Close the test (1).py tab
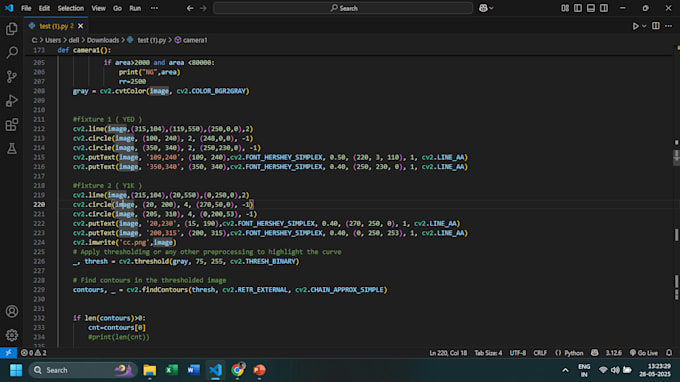Image resolution: width=680 pixels, height=382 pixels. (x=81, y=26)
